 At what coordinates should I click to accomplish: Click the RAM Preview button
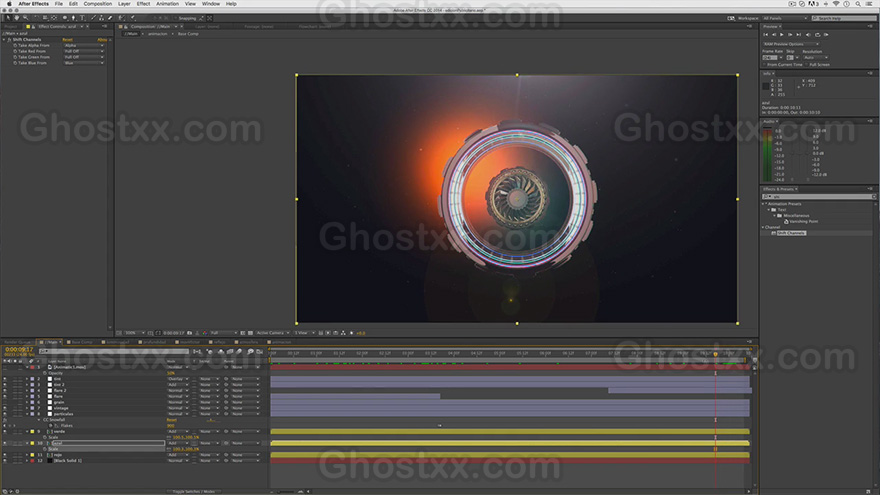(826, 35)
